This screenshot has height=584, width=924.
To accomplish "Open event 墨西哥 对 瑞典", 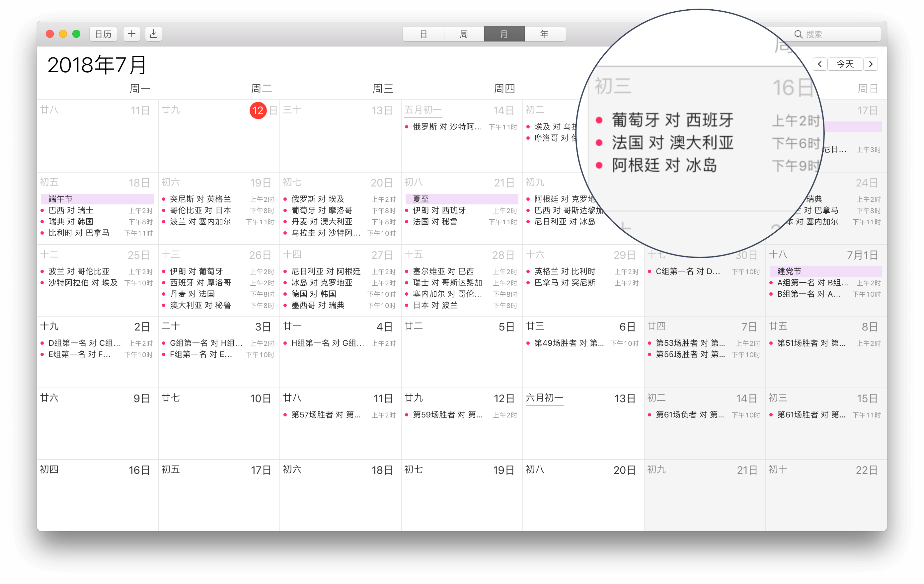I will click(x=340, y=305).
